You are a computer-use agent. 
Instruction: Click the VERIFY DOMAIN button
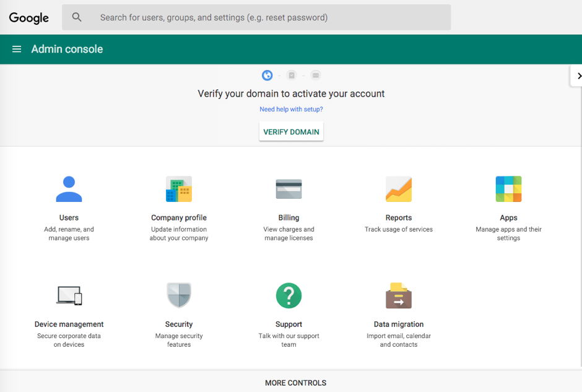coord(291,132)
